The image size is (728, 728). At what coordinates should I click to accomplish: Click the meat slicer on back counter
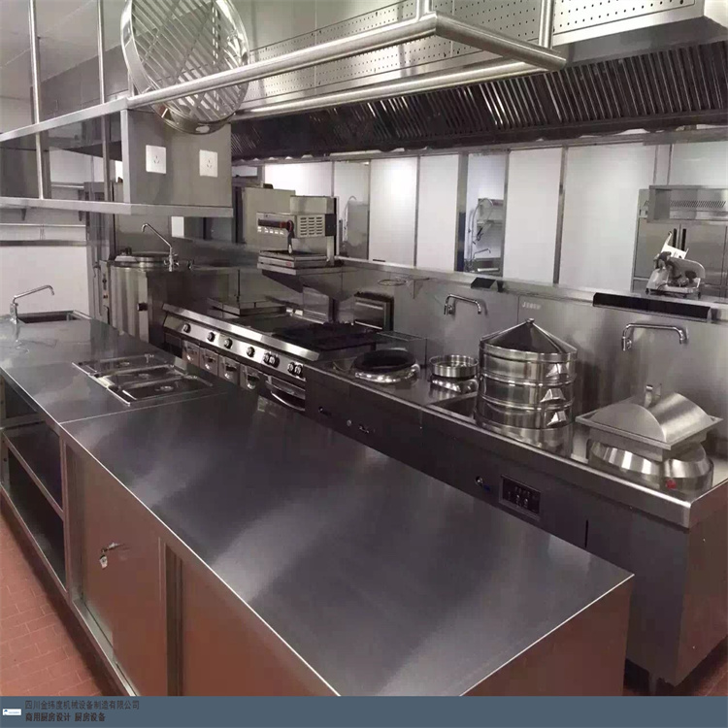[675, 275]
